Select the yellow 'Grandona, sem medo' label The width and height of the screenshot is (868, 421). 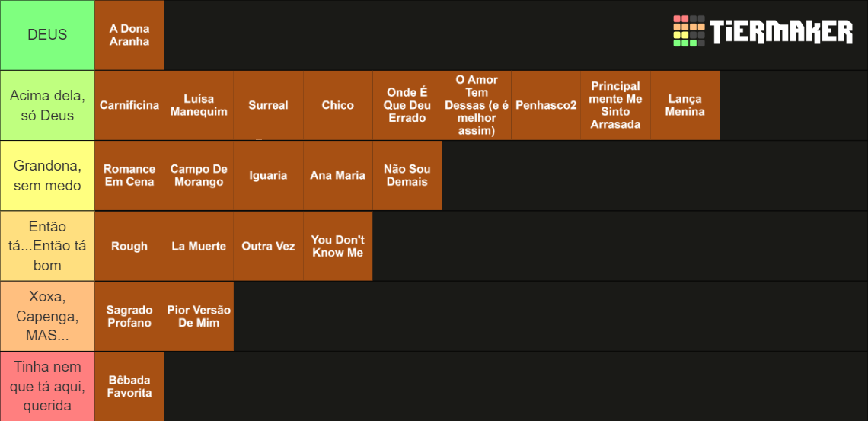pos(48,175)
